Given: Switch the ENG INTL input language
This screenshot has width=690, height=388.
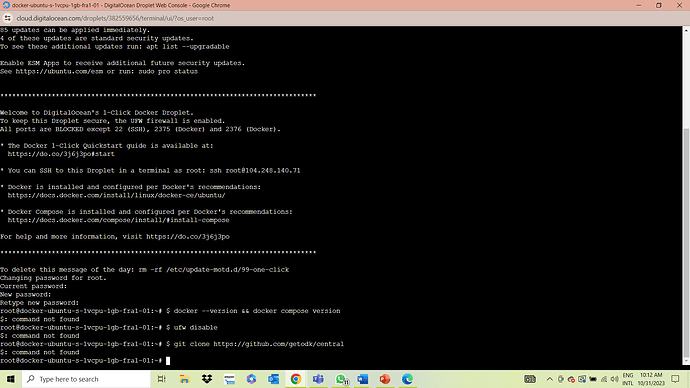Looking at the screenshot, I should [628, 379].
